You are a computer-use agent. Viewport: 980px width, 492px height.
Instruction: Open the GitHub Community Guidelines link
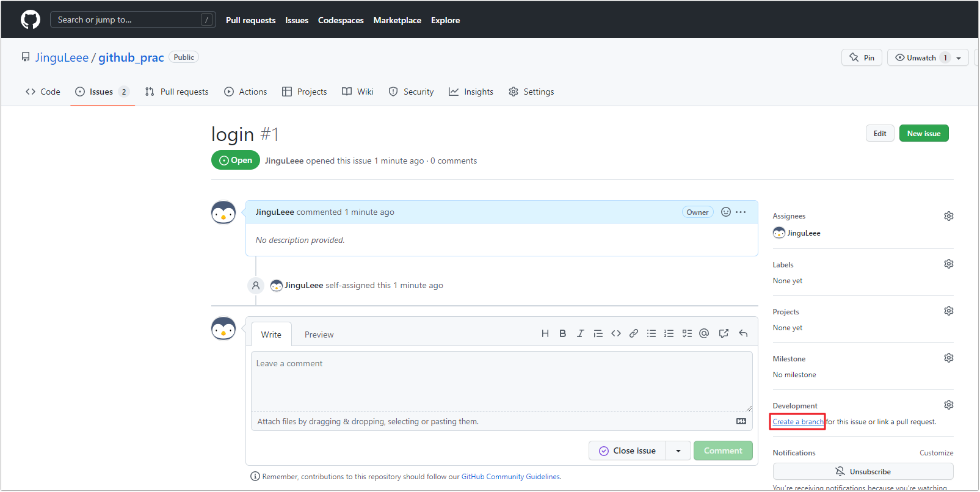[x=510, y=477]
